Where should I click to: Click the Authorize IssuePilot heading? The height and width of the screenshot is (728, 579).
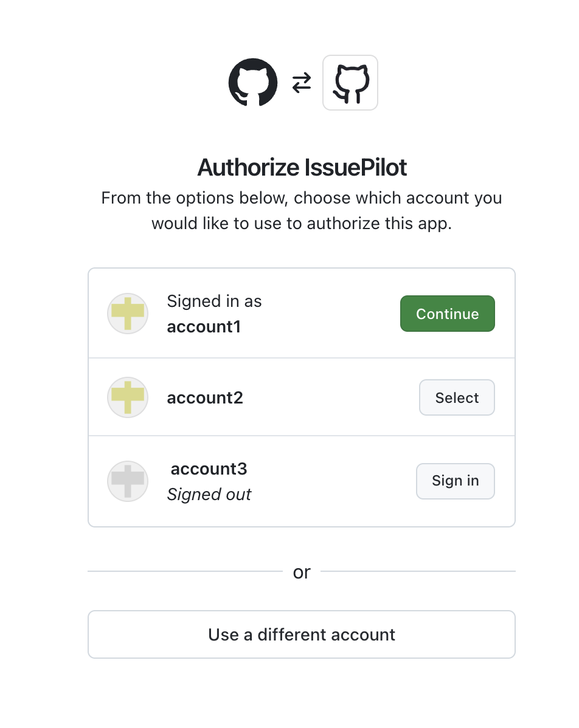pyautogui.click(x=301, y=167)
